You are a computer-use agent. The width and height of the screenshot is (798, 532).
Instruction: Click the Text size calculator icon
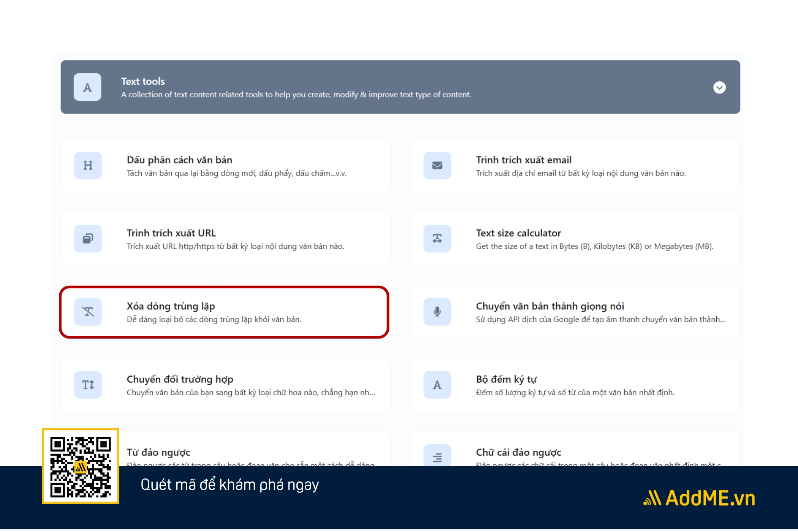[x=437, y=239]
